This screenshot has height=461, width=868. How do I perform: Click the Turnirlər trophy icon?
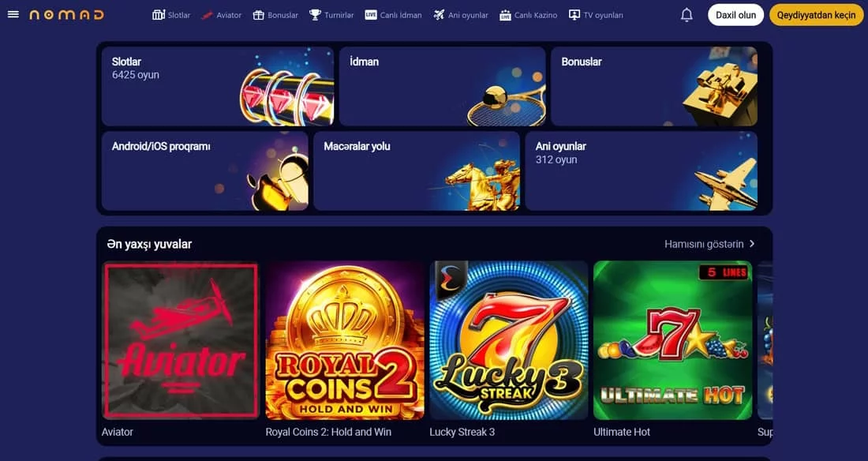pos(315,15)
